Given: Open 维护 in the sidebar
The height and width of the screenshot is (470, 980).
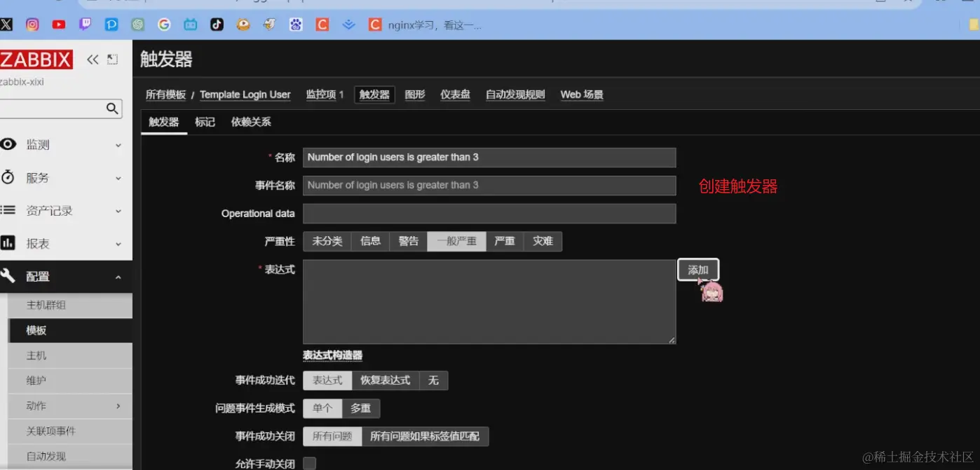Looking at the screenshot, I should (x=70, y=381).
